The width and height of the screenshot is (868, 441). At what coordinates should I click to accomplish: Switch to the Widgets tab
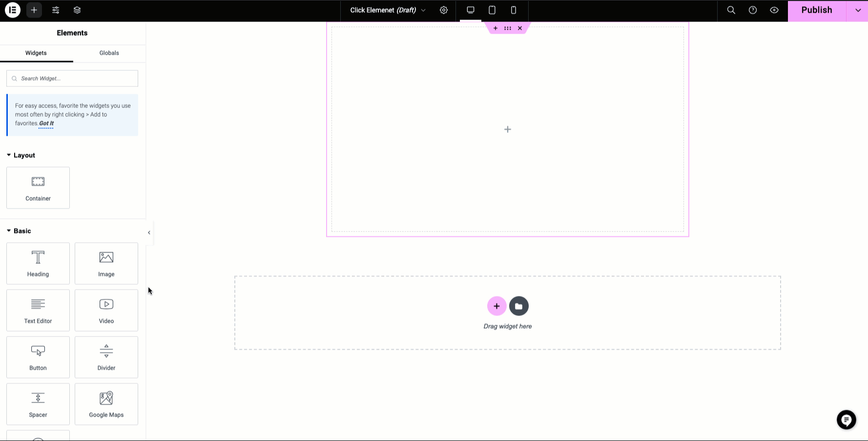[x=36, y=53]
